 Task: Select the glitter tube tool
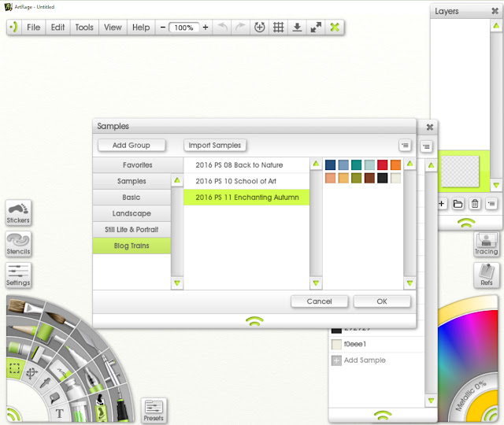point(78,412)
